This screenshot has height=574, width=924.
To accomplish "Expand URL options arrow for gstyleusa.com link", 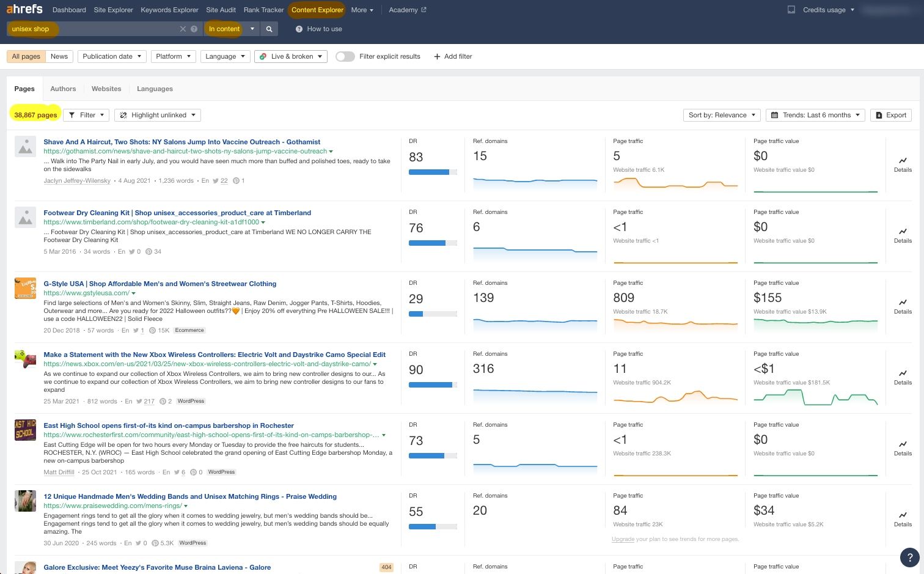I will pos(133,293).
